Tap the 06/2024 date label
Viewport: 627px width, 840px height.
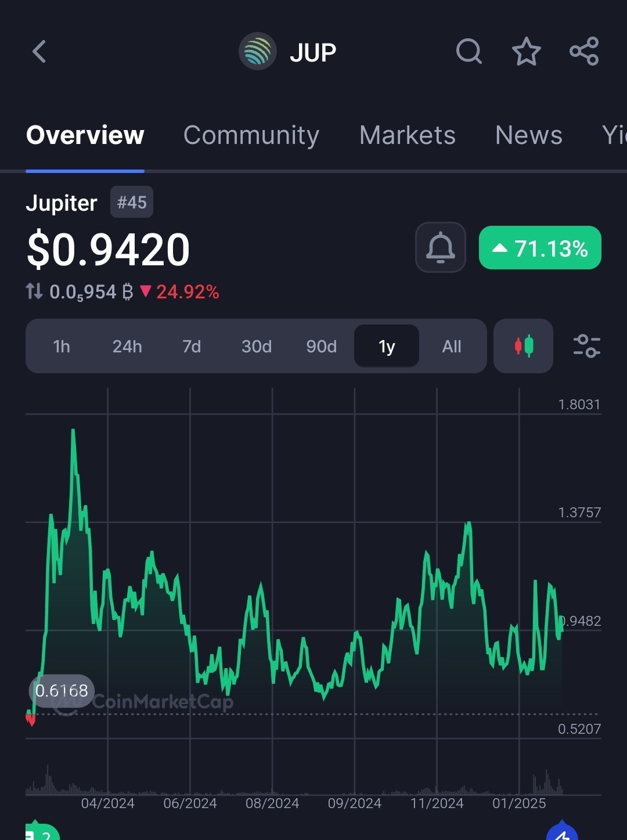click(x=190, y=803)
